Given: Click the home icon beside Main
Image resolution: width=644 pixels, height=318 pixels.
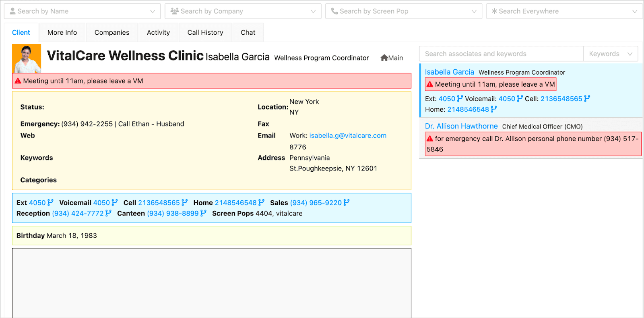Looking at the screenshot, I should click(384, 58).
